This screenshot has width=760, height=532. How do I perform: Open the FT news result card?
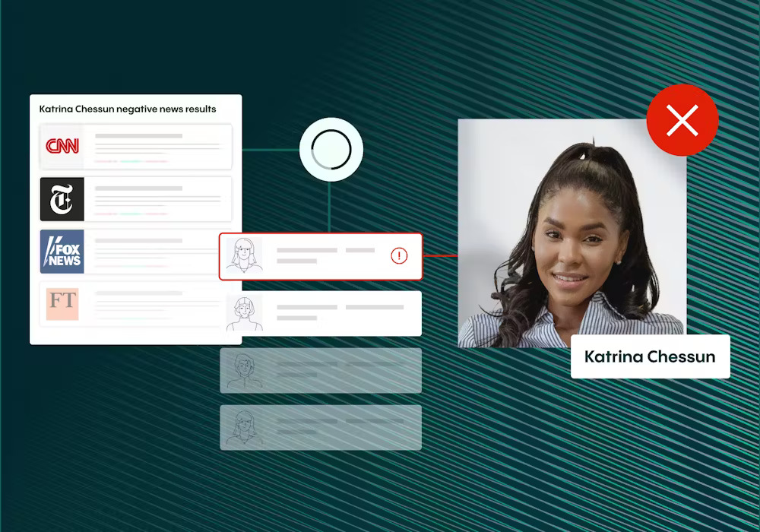129,304
